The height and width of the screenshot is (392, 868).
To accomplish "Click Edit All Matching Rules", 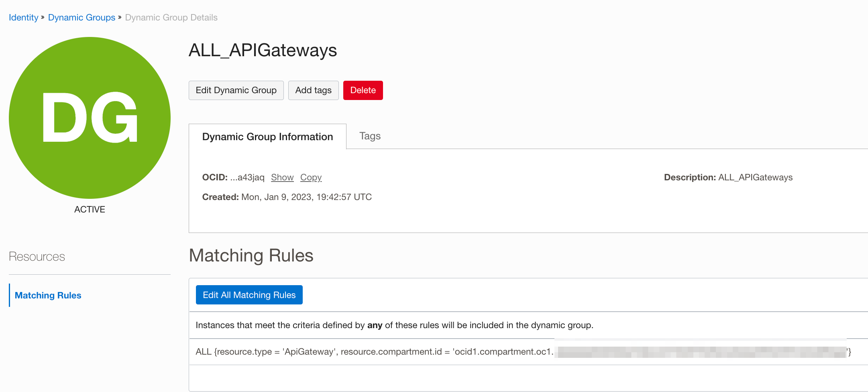I will click(x=249, y=294).
